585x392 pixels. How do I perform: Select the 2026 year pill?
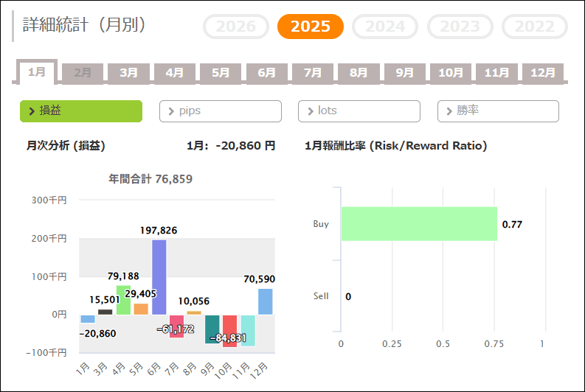(x=236, y=27)
